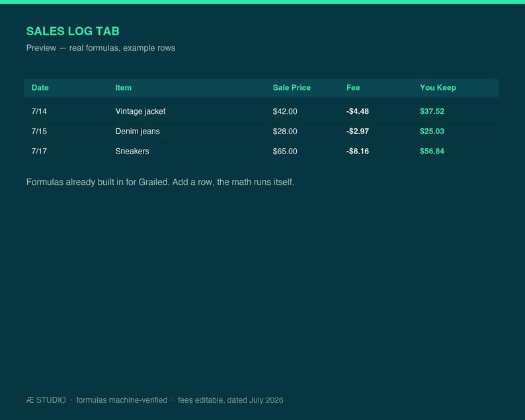Click the Æ STUDIO footer label

(46, 400)
